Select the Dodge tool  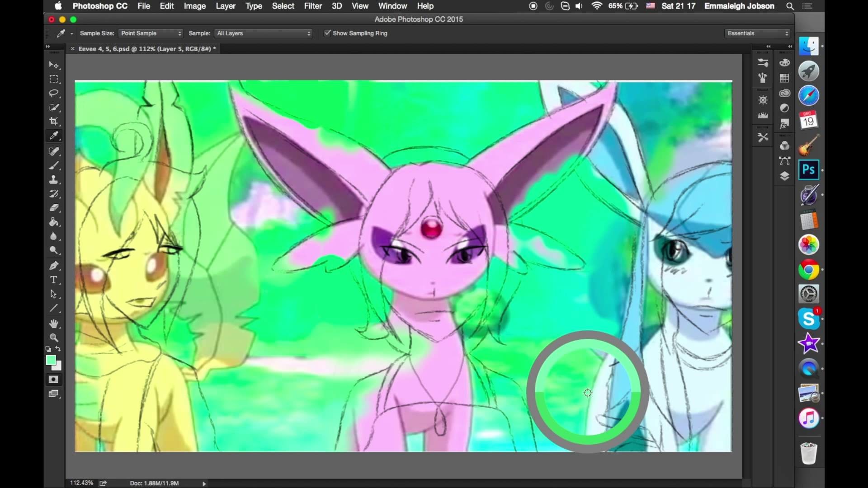pos(54,250)
